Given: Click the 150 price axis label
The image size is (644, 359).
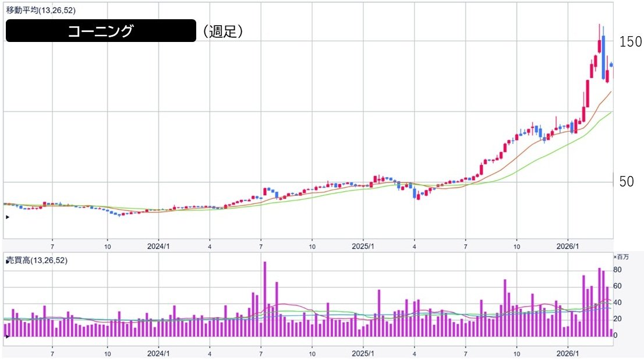Looking at the screenshot, I should point(630,42).
